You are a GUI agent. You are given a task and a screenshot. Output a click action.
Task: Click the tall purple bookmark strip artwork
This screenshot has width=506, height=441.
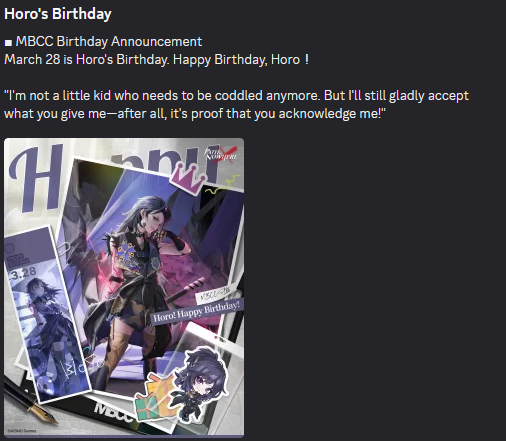[47, 315]
